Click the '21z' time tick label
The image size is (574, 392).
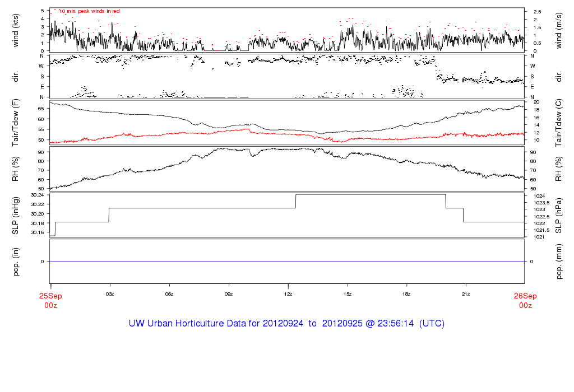pyautogui.click(x=466, y=294)
